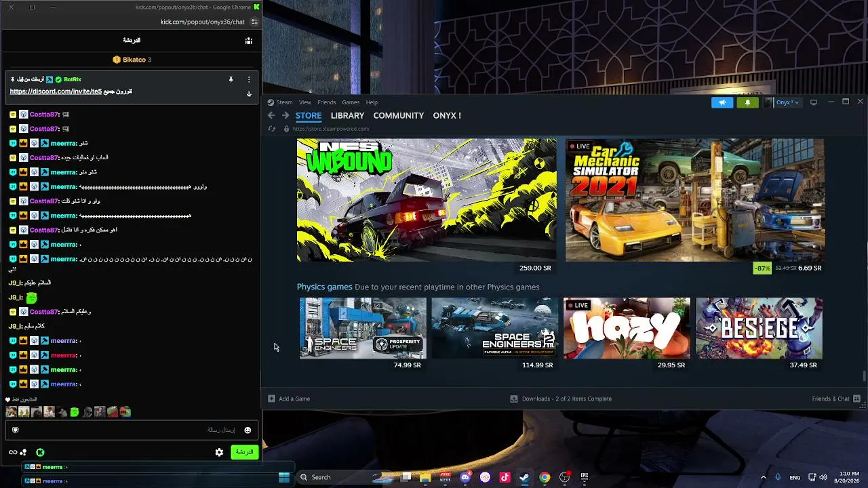This screenshot has width=868, height=488.
Task: Collapse pinned message with down arrow
Action: 249,94
